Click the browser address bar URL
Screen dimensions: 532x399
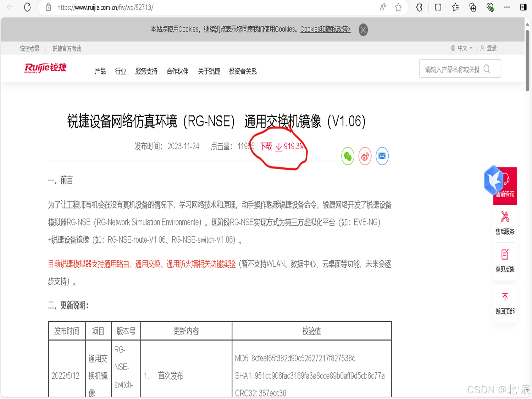[105, 7]
